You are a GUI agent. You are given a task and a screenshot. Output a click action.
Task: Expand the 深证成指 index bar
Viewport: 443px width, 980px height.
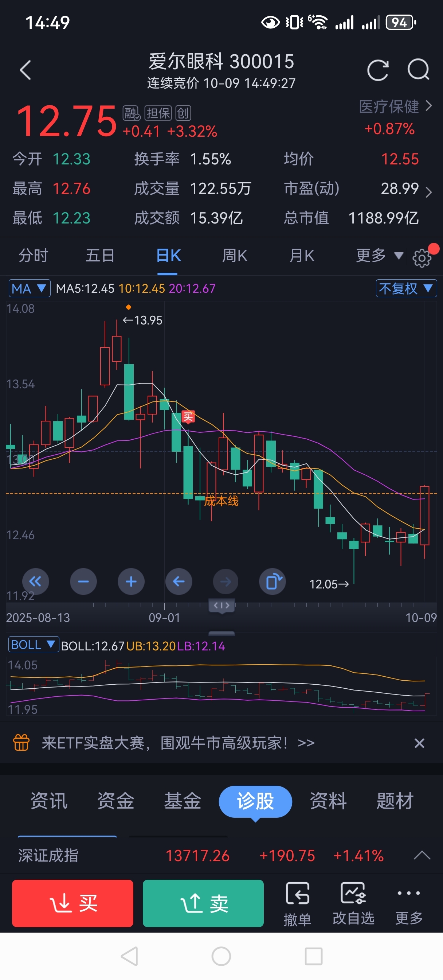click(x=422, y=856)
